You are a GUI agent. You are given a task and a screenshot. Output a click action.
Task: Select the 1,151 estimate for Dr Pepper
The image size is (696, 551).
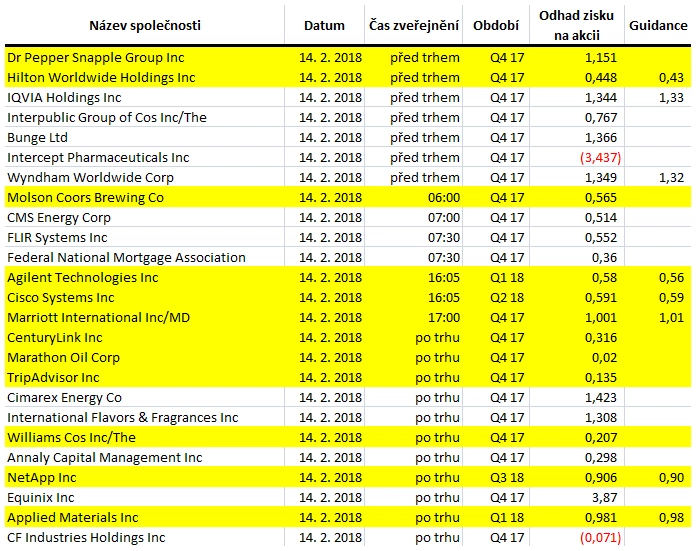pos(601,58)
